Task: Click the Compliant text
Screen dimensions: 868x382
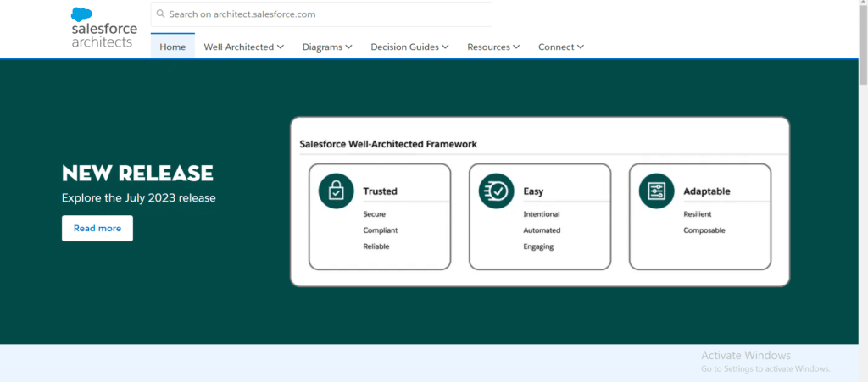Action: (381, 230)
